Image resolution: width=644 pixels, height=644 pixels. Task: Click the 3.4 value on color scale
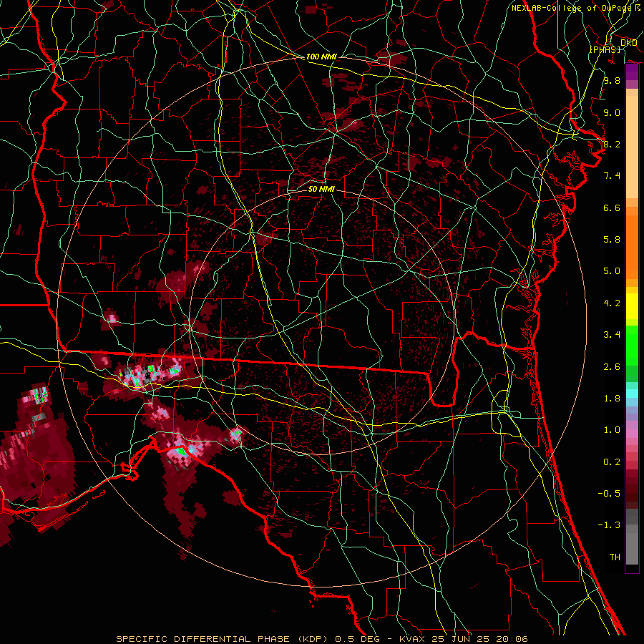(612, 335)
